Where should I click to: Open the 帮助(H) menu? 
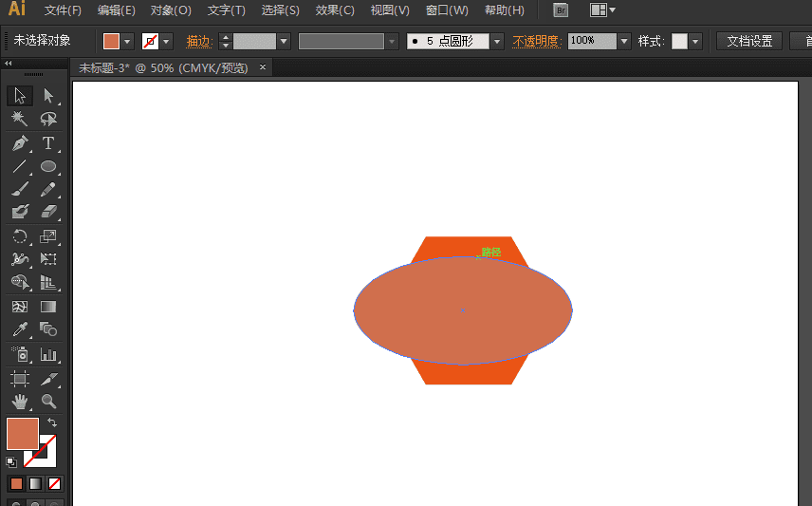point(505,10)
